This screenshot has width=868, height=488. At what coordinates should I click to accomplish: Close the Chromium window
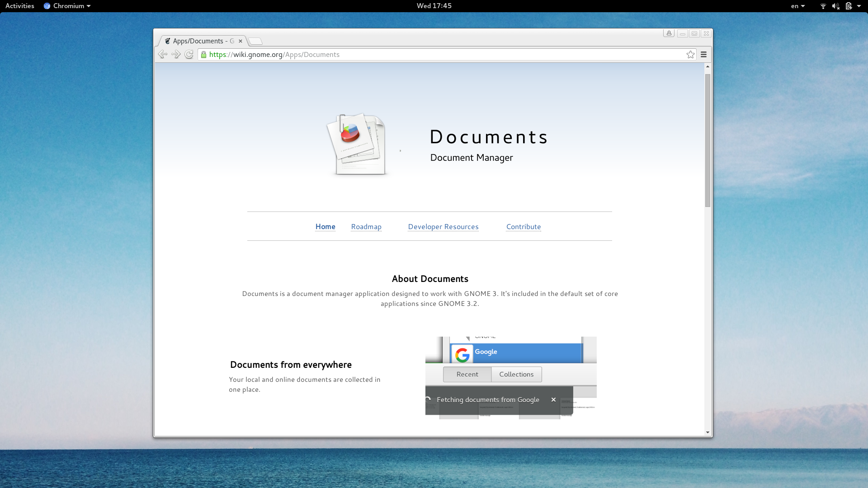[x=706, y=33]
